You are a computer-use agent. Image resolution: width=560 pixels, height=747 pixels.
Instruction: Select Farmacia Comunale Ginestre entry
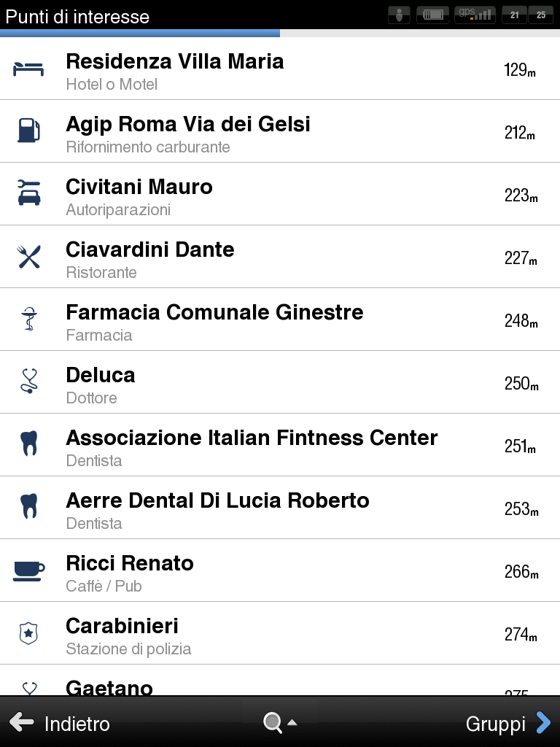[x=280, y=320]
